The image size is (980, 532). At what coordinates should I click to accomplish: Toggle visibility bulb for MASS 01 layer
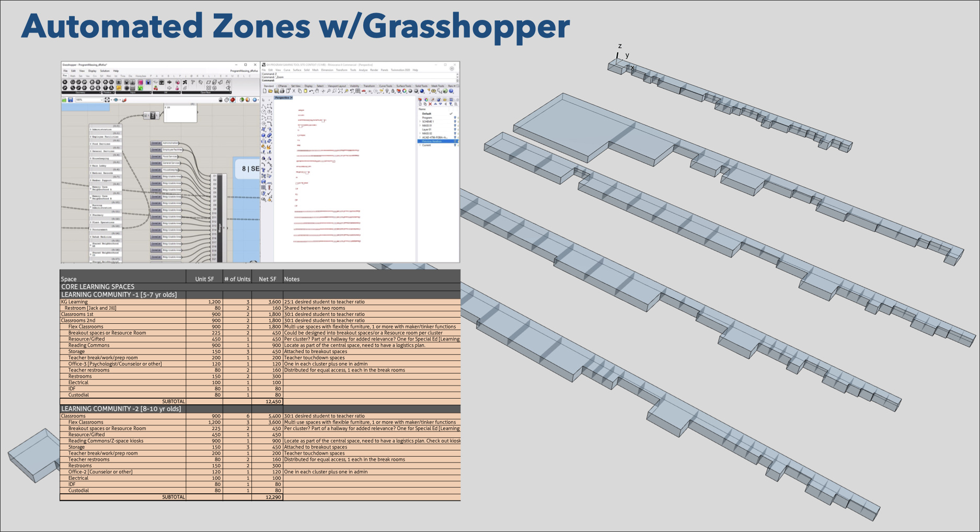[455, 126]
